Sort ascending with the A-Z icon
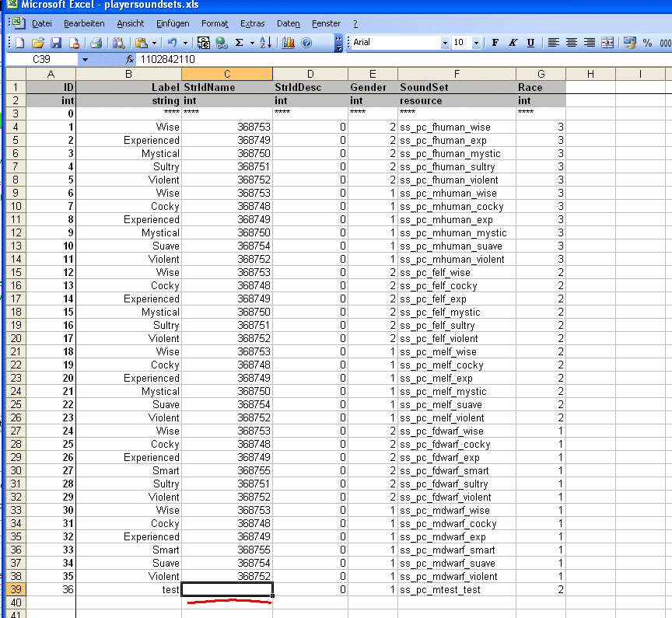 pyautogui.click(x=264, y=43)
